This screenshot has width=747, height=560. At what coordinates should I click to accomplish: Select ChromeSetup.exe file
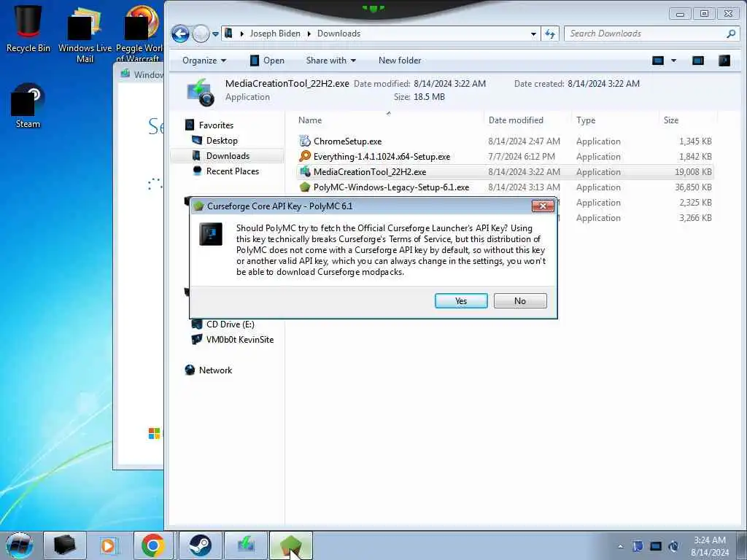[x=505, y=141]
